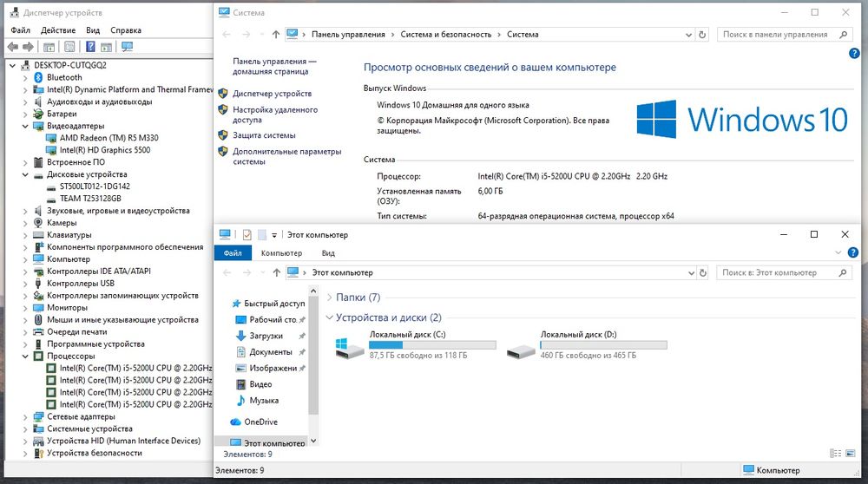
Task: Switch to details view icon in Explorer status bar
Action: [x=835, y=454]
